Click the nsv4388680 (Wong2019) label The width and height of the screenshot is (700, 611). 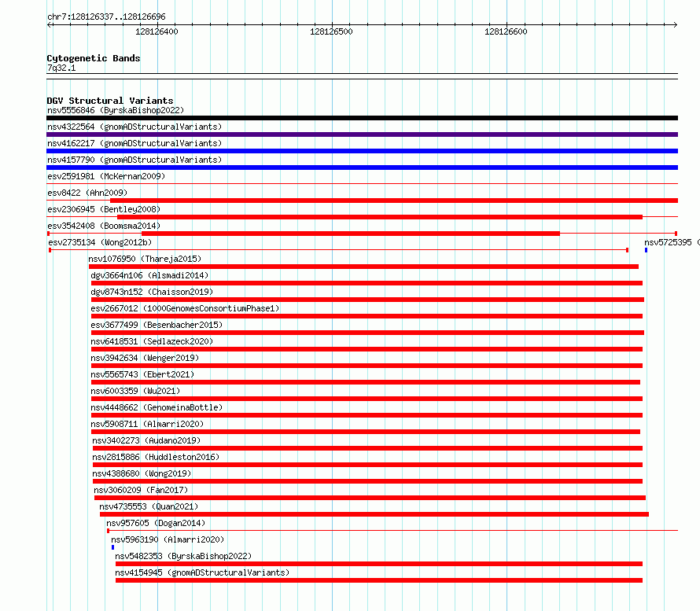[142, 473]
